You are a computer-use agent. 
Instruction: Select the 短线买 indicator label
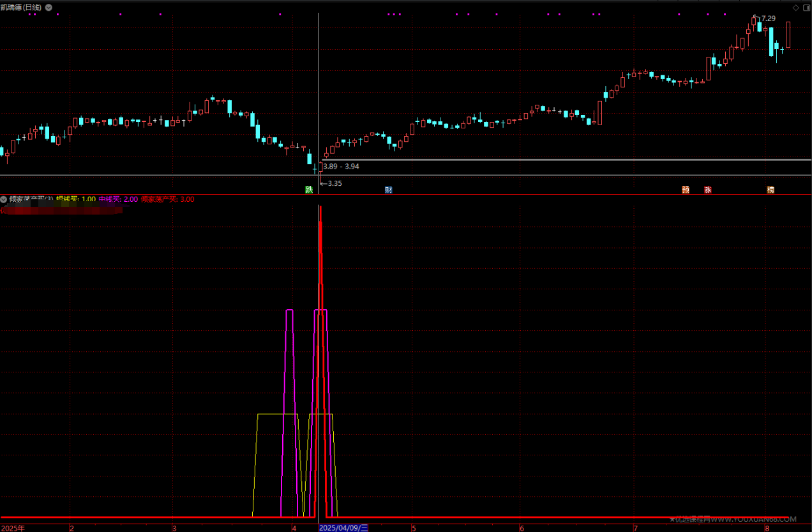[75, 199]
